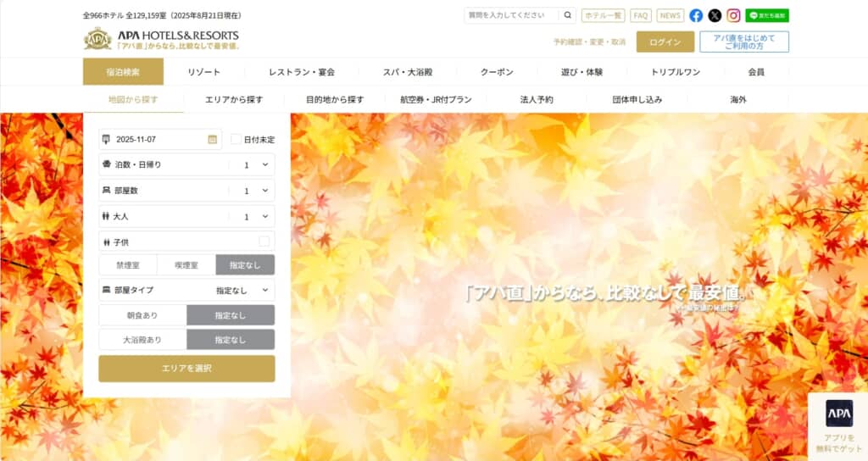Switch to the エリアから探す tab

(234, 99)
